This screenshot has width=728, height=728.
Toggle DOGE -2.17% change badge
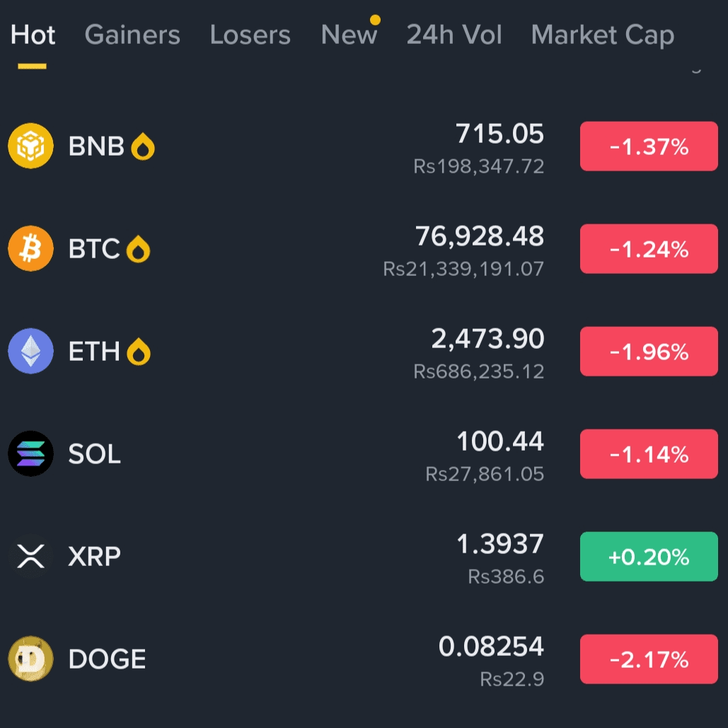point(649,659)
